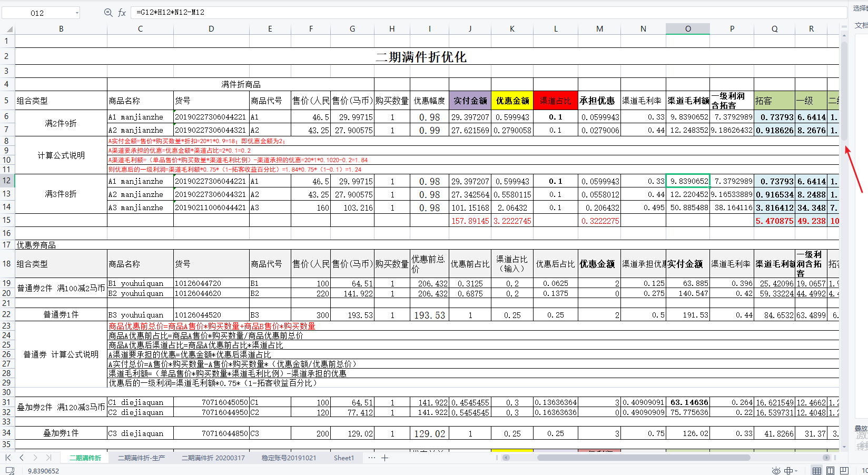This screenshot has height=475, width=868.
Task: Click the vertical scrollbar thumb
Action: point(844,91)
